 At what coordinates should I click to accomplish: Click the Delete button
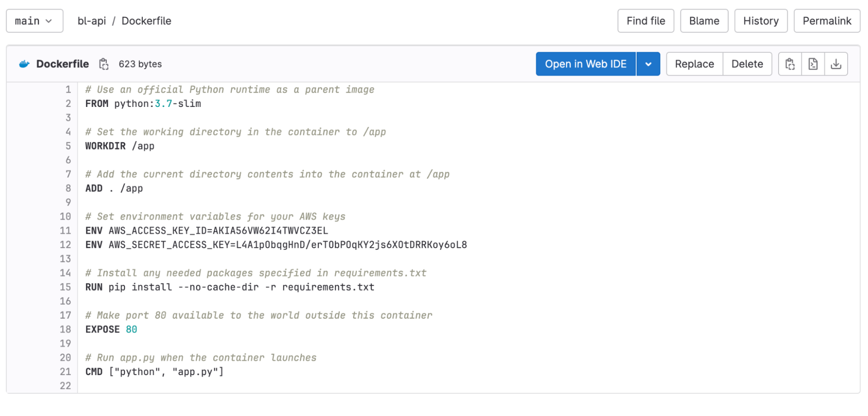click(747, 64)
